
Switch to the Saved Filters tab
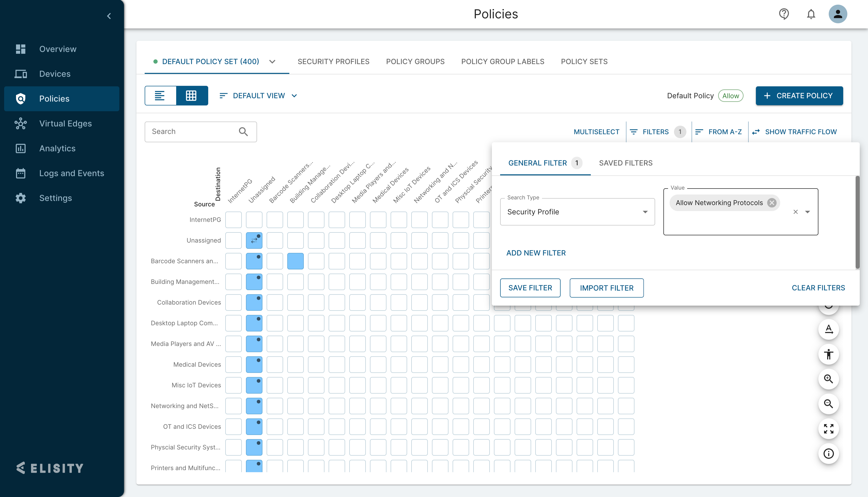point(625,163)
